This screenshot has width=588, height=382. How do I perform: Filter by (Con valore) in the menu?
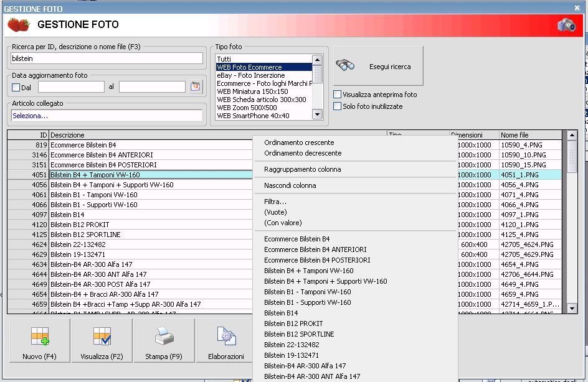[283, 222]
